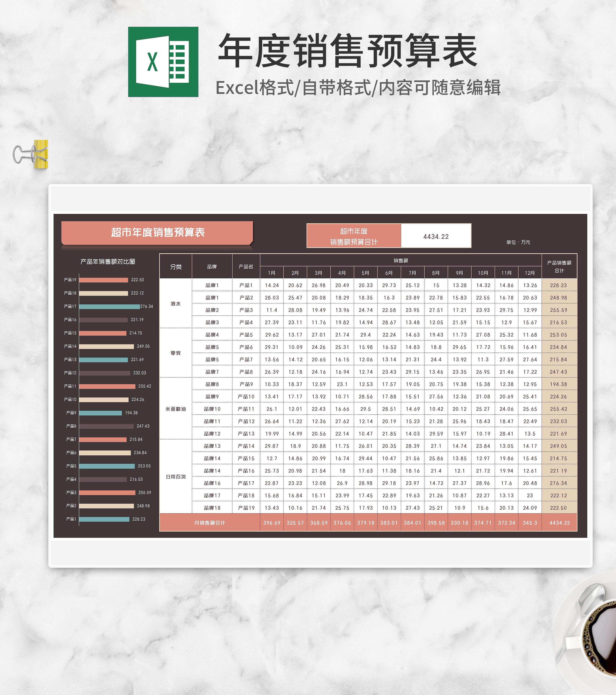Viewport: 616px width, 695px height.
Task: Click the 4434.22 total budget field
Action: 436,236
